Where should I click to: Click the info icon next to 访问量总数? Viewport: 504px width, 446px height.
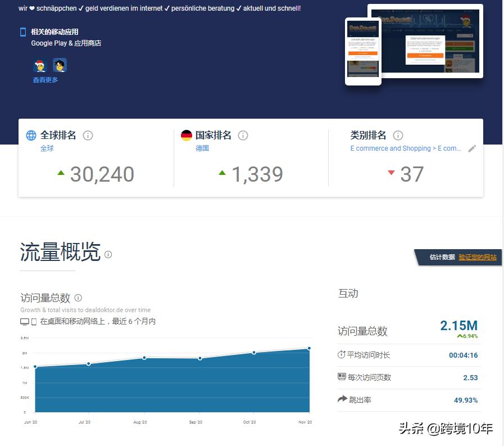tap(78, 298)
